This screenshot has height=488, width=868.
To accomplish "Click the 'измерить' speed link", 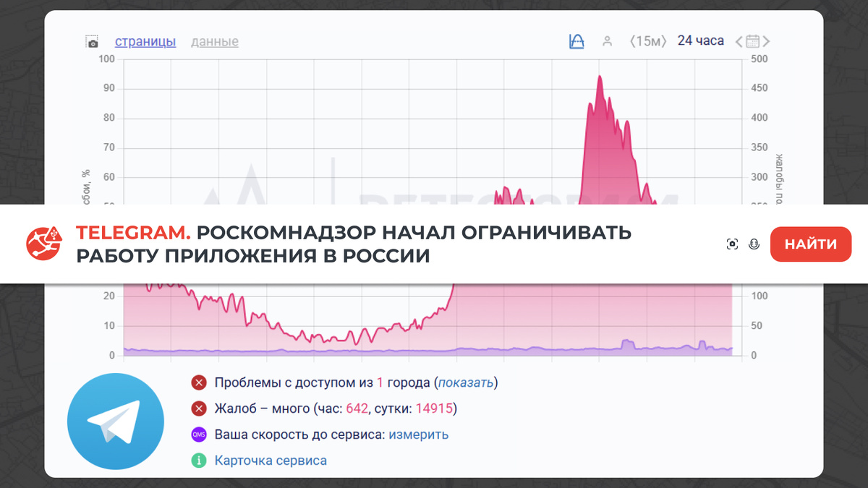I will coord(419,435).
